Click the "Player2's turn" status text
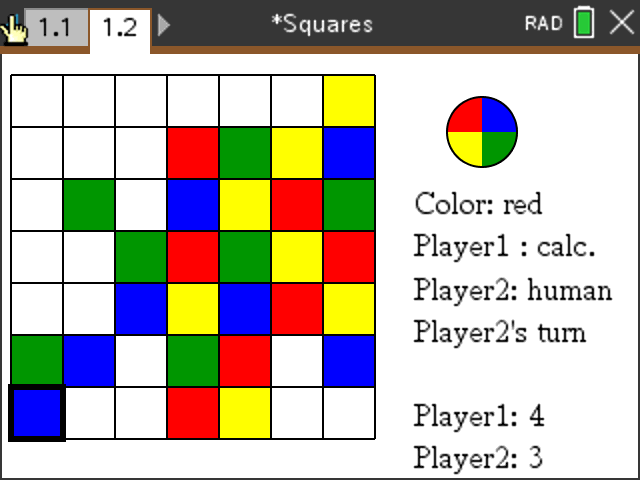This screenshot has height=480, width=640. coord(501,332)
